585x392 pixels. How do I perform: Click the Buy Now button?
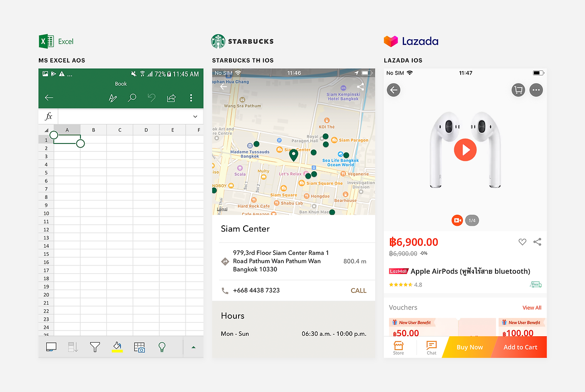469,347
